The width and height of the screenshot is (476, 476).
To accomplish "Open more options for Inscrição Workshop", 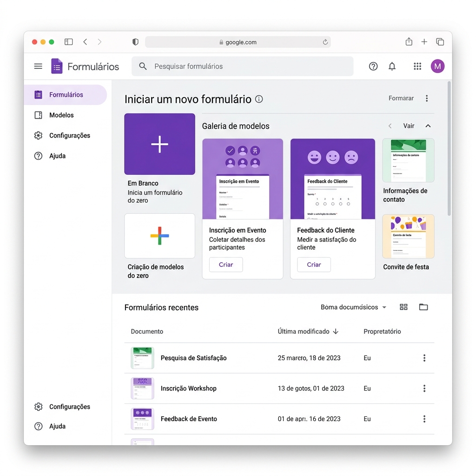I will click(424, 388).
